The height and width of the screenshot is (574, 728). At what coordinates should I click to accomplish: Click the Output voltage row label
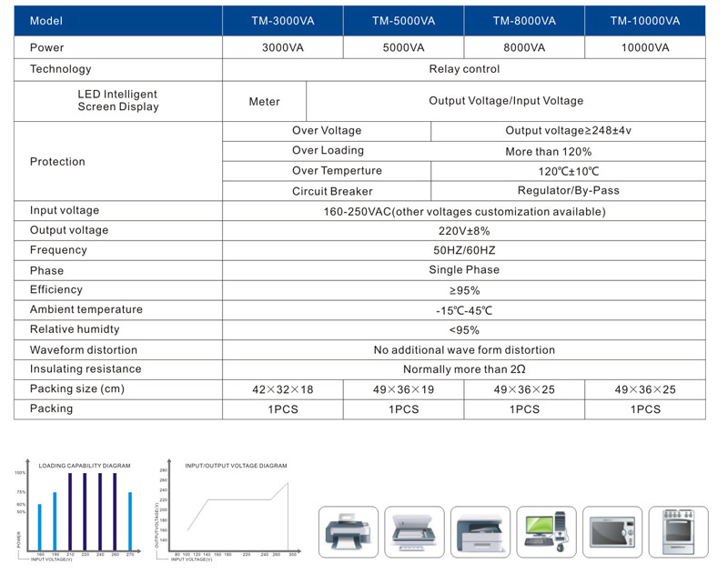(69, 230)
